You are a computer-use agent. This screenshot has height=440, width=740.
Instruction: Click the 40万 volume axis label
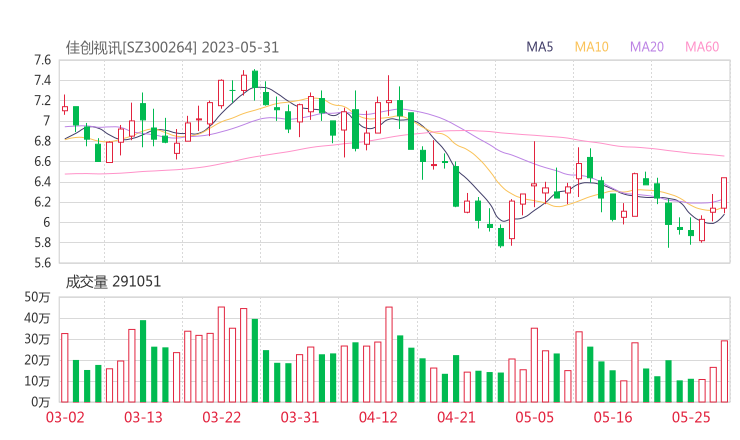[x=37, y=318]
